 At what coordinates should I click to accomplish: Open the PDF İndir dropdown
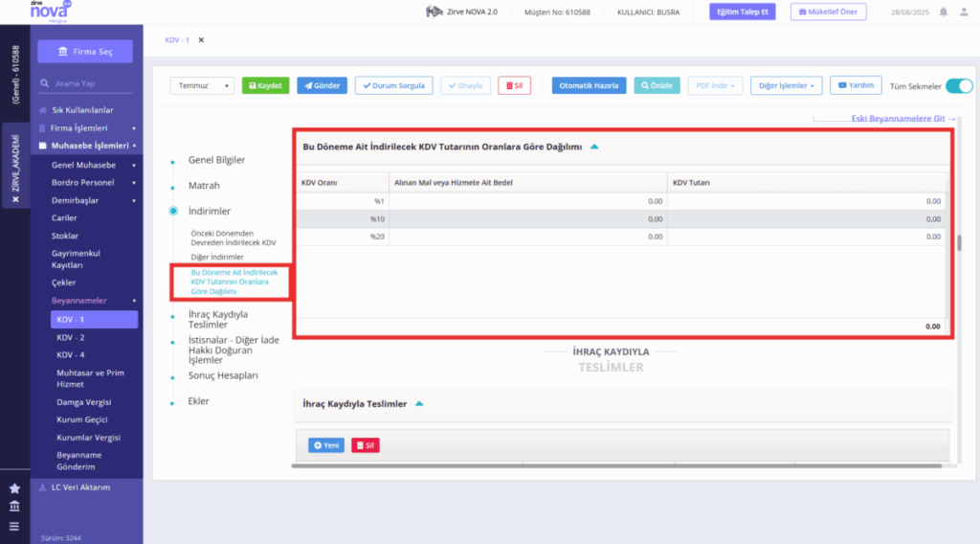click(x=715, y=85)
